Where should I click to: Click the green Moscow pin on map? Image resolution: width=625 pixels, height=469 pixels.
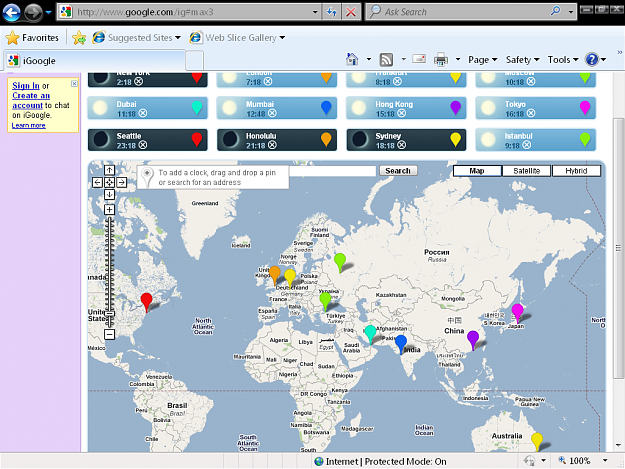point(340,261)
